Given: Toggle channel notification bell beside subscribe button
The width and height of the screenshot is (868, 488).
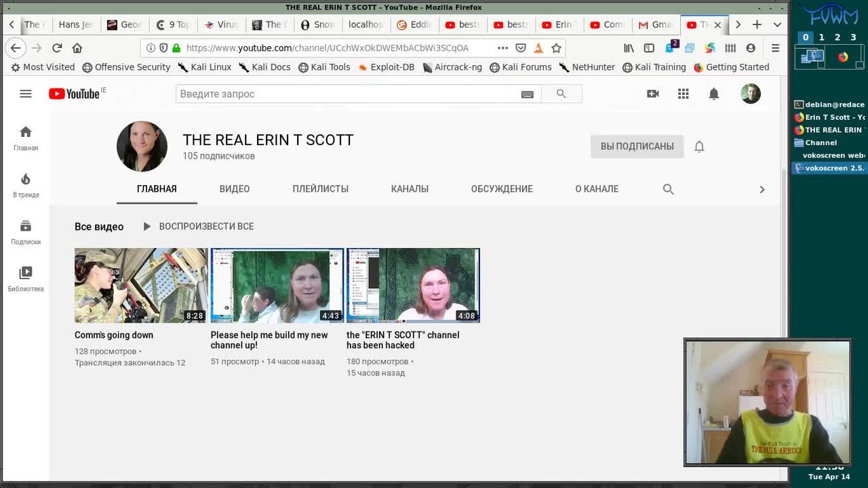Looking at the screenshot, I should click(x=699, y=146).
